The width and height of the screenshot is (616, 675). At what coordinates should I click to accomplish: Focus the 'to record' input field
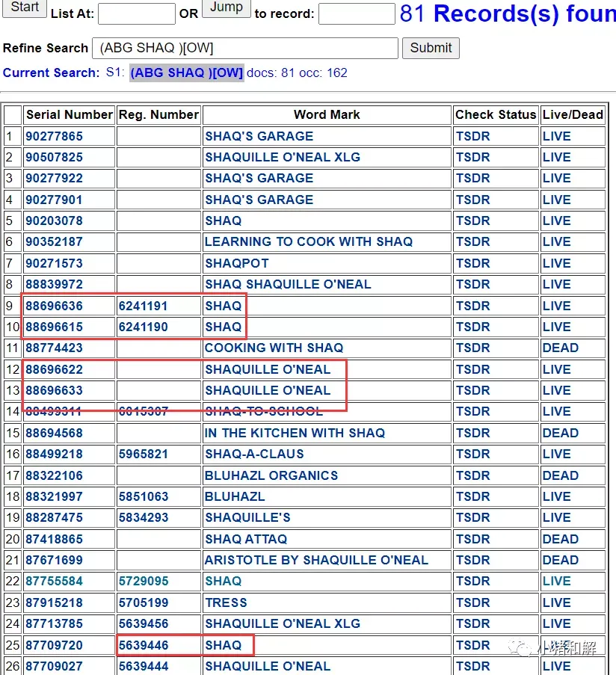click(357, 13)
